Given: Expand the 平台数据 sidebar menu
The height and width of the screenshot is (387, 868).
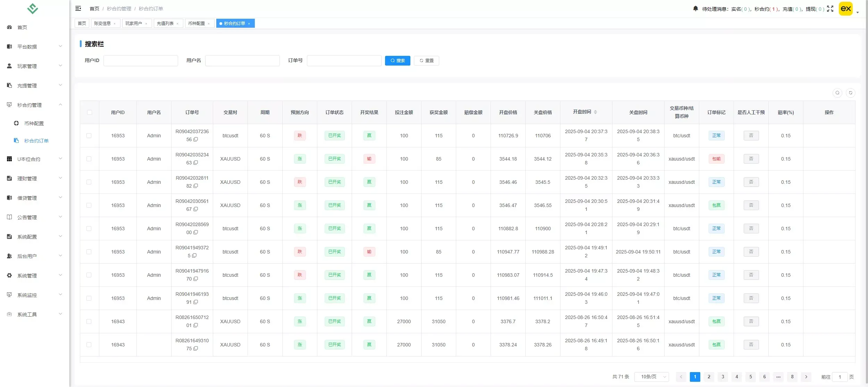Looking at the screenshot, I should [x=35, y=46].
